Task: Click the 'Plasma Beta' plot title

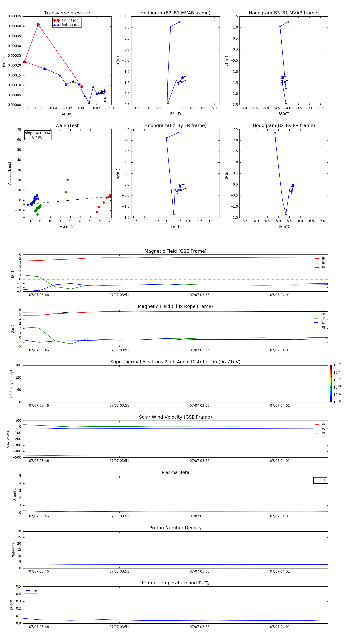Action: point(175,473)
